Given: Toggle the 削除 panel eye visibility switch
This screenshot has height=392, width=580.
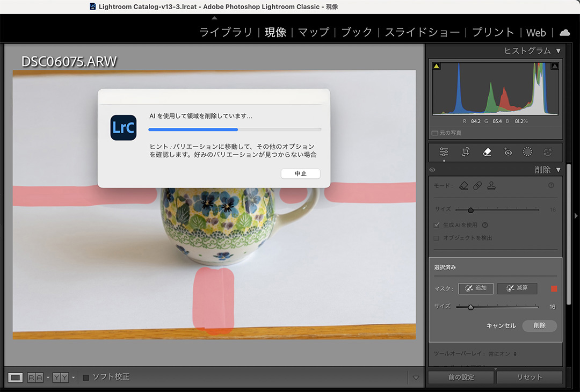Looking at the screenshot, I should [x=432, y=170].
